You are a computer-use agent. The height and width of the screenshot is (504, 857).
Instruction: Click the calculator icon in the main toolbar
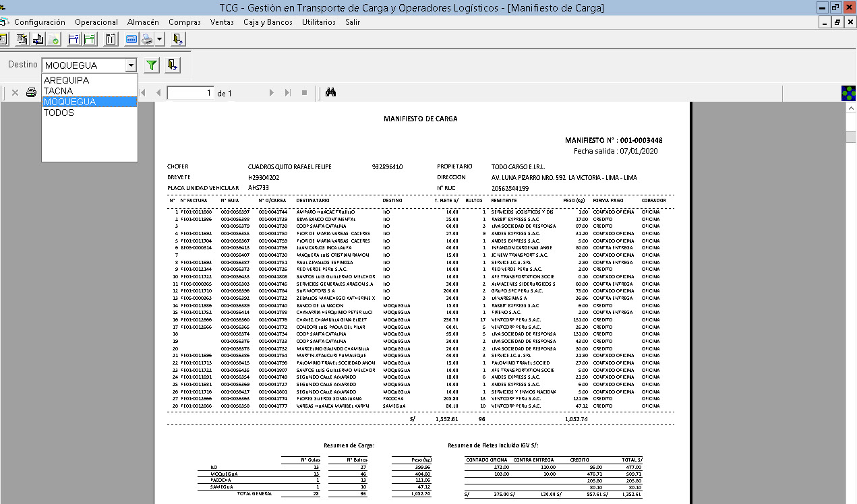pyautogui.click(x=131, y=39)
